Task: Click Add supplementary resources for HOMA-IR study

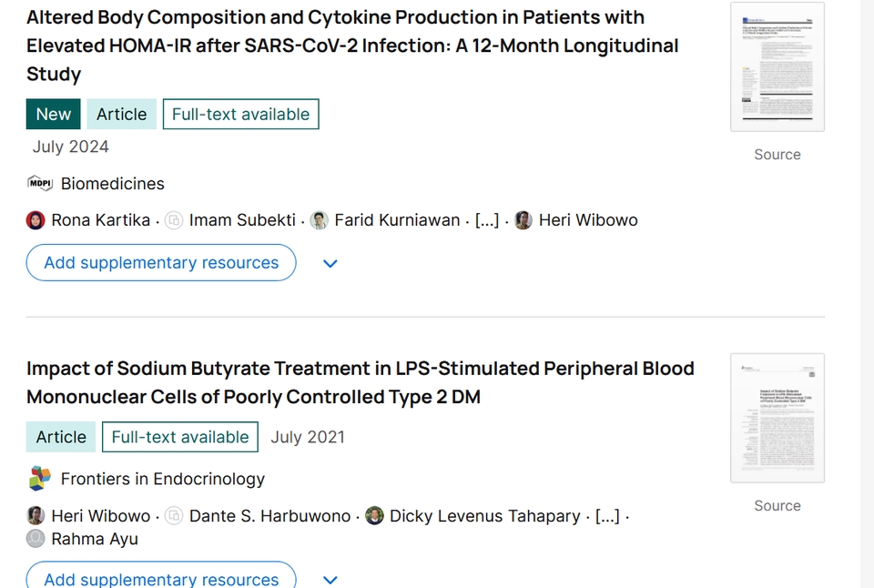Action: point(161,263)
